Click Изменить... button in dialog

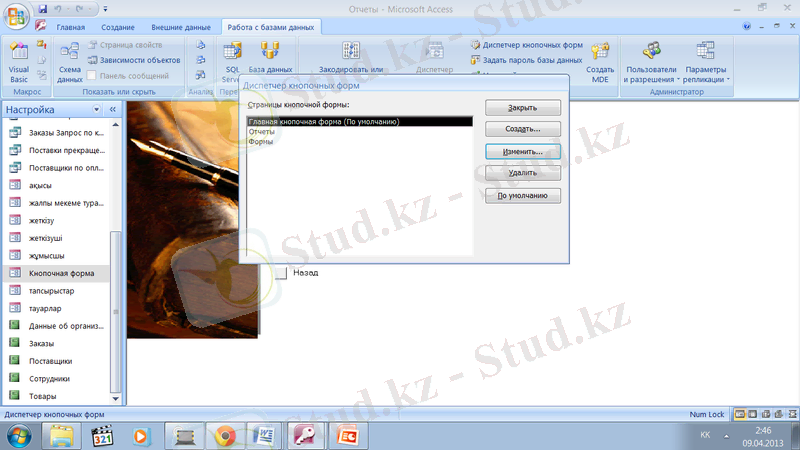522,152
